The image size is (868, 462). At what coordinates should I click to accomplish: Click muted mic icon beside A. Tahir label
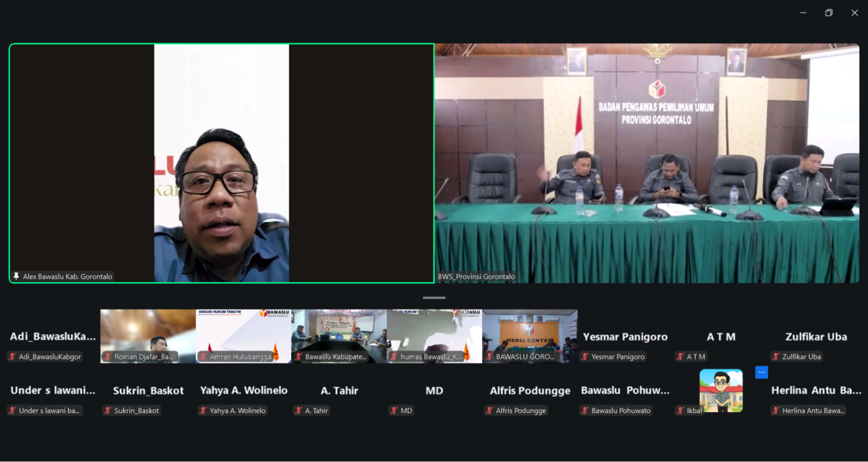coord(299,411)
